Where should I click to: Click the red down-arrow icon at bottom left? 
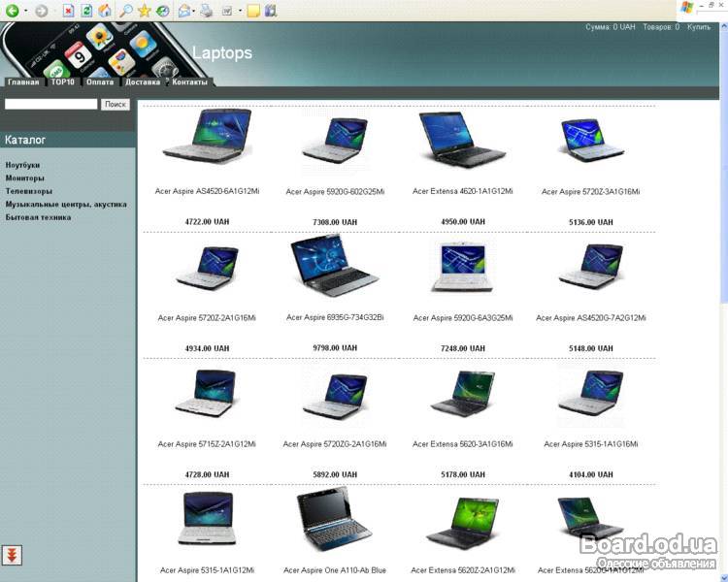point(13,555)
